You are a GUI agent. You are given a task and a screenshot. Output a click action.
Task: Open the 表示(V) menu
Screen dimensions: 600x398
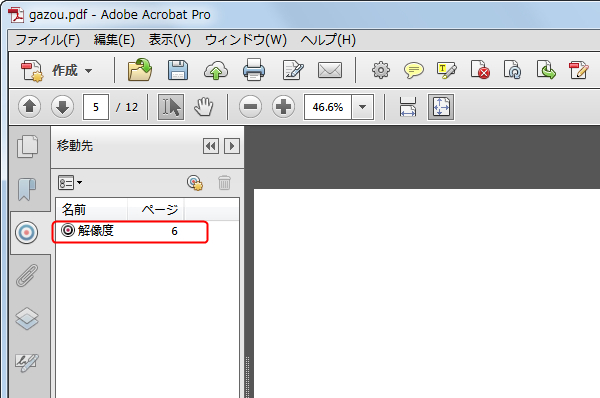pyautogui.click(x=170, y=40)
